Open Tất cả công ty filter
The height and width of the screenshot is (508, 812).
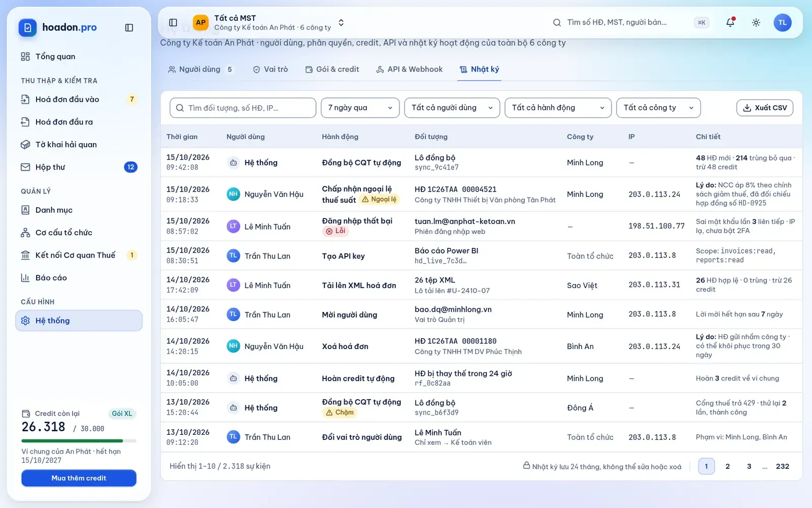click(658, 108)
